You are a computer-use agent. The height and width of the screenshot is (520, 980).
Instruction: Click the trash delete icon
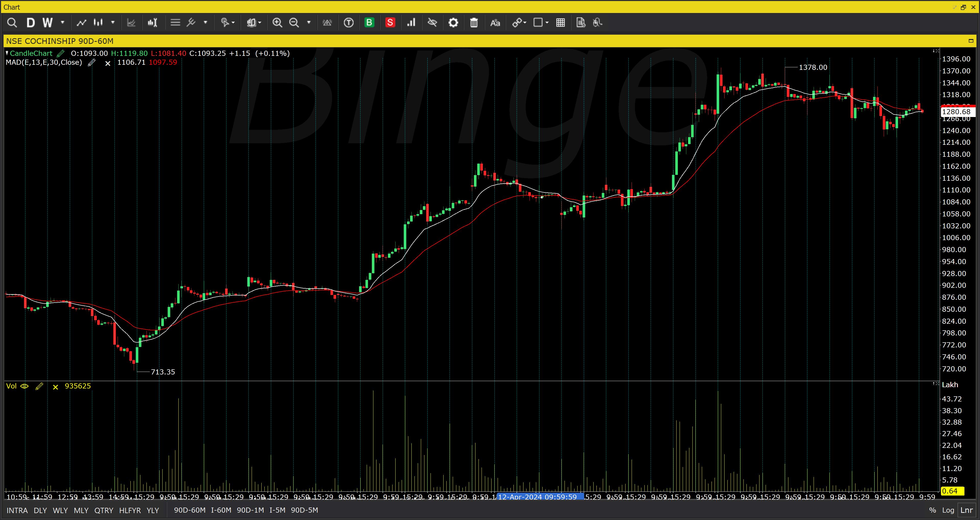pyautogui.click(x=474, y=23)
